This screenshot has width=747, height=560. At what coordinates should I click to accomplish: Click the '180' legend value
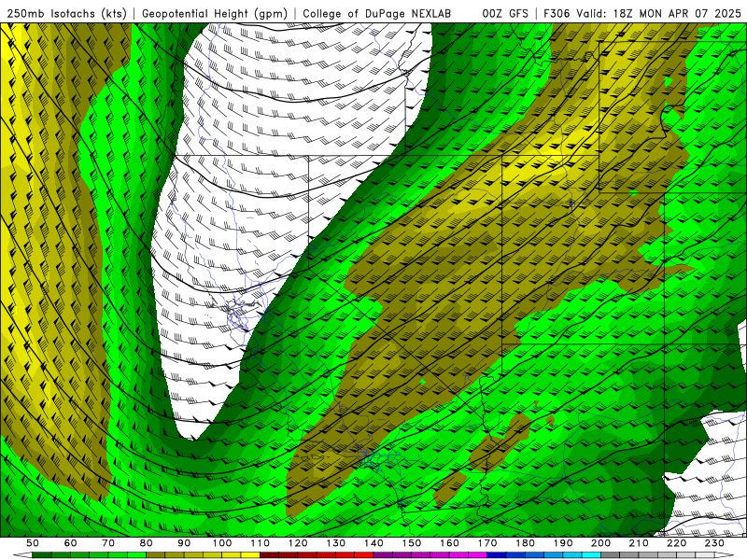525,543
